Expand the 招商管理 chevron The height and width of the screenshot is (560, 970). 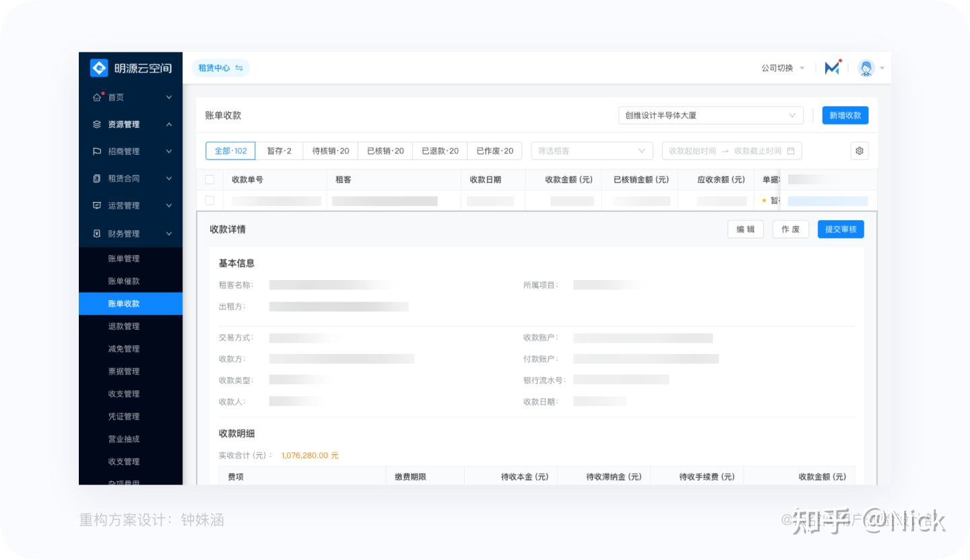[169, 151]
